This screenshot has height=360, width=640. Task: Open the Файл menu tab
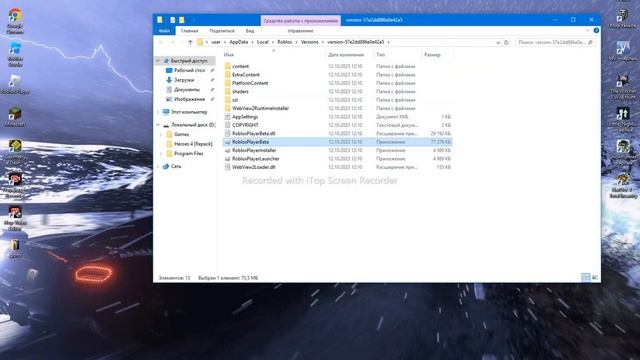click(x=164, y=31)
